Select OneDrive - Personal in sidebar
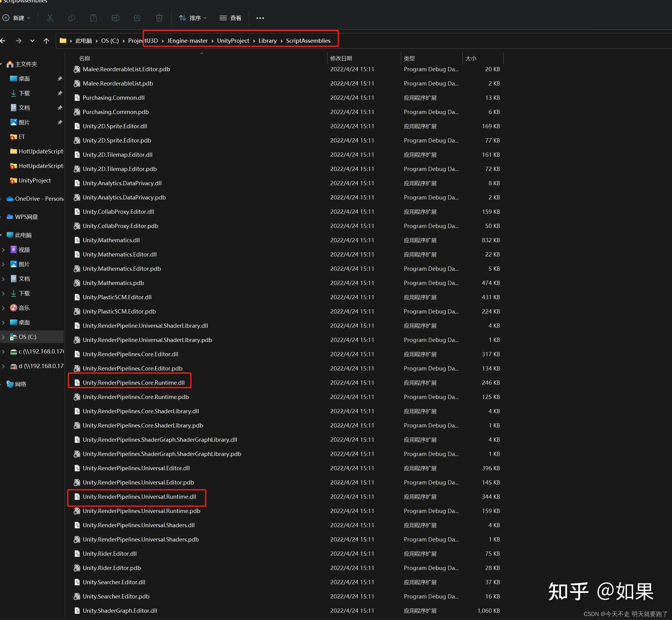Image resolution: width=672 pixels, height=620 pixels. pyautogui.click(x=35, y=199)
